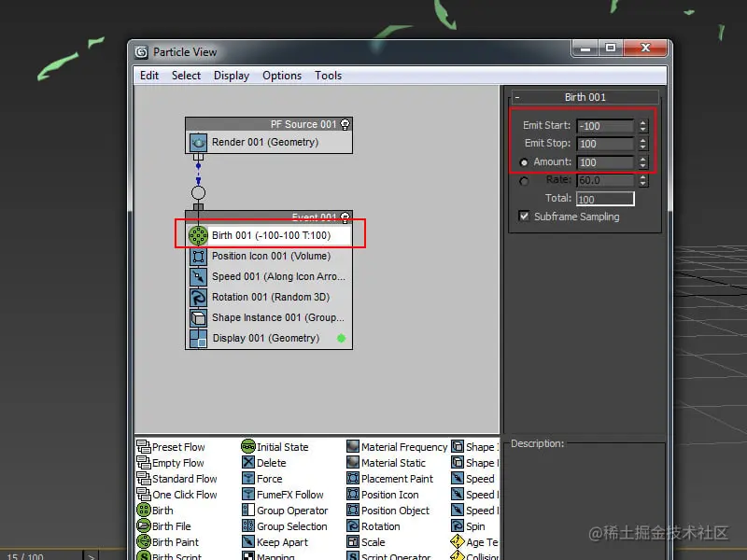Click the Speed 001 operator icon
The width and height of the screenshot is (747, 560).
pos(198,276)
